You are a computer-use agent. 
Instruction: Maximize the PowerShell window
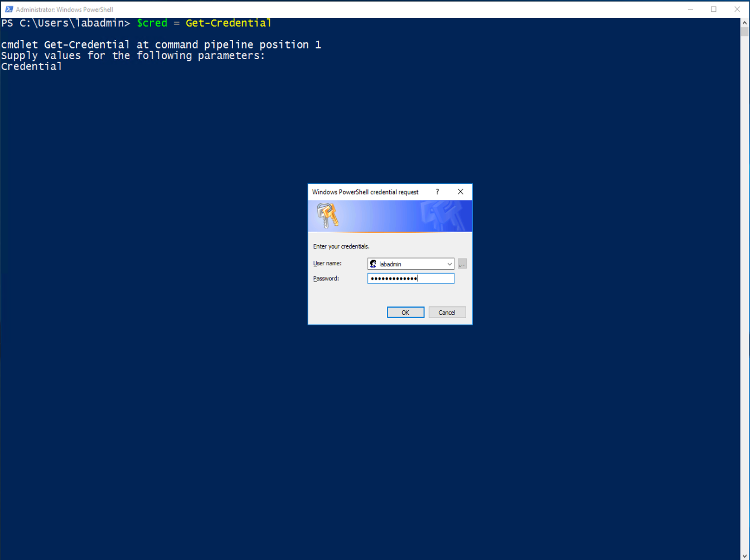coord(714,9)
